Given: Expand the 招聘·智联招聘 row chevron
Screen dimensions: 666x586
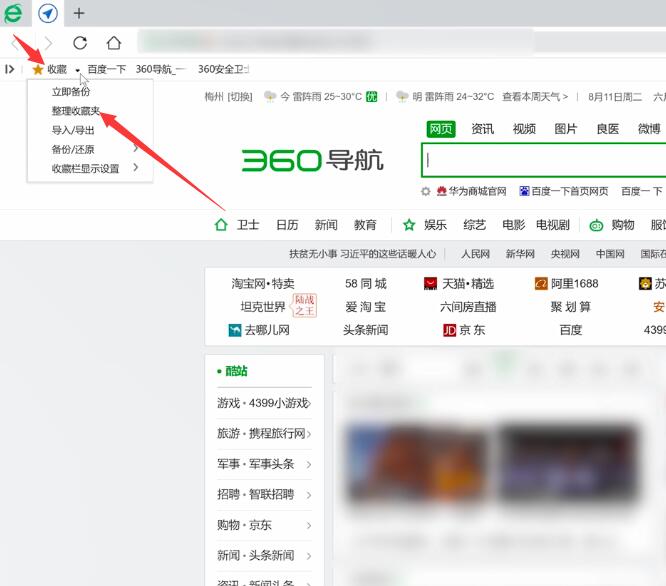Looking at the screenshot, I should pos(309,495).
